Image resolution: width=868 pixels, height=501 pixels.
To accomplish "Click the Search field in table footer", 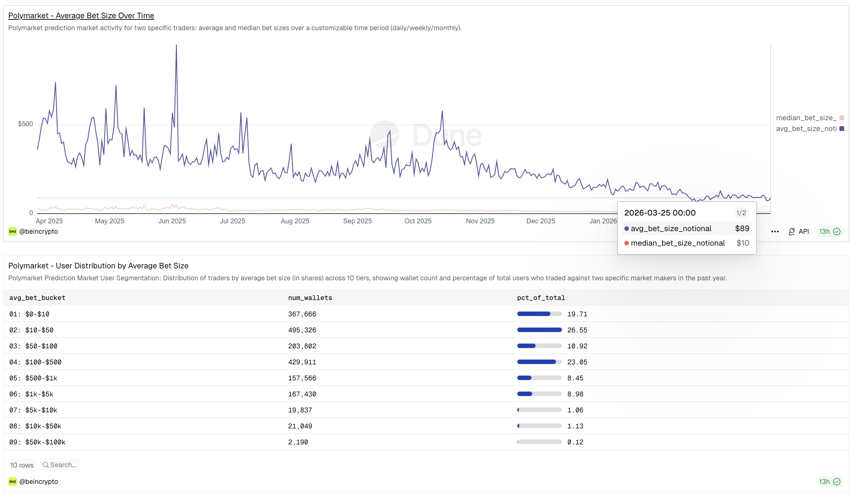I will (x=63, y=465).
